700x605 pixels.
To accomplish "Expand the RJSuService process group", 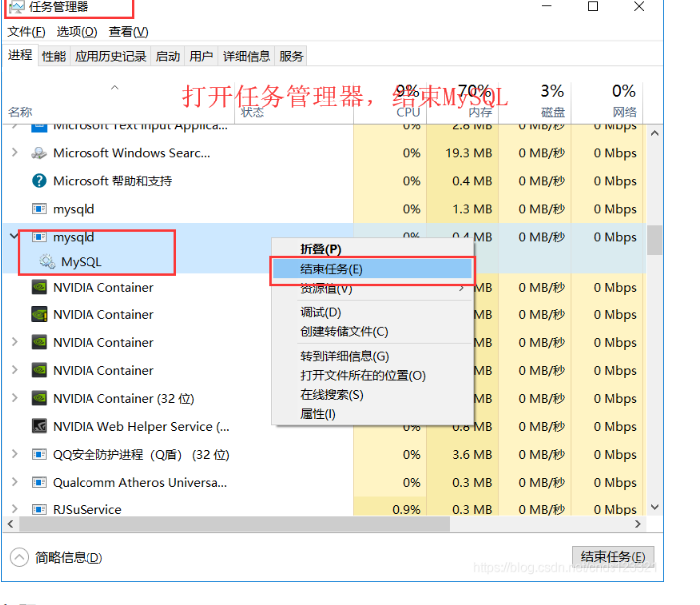I will [x=14, y=508].
